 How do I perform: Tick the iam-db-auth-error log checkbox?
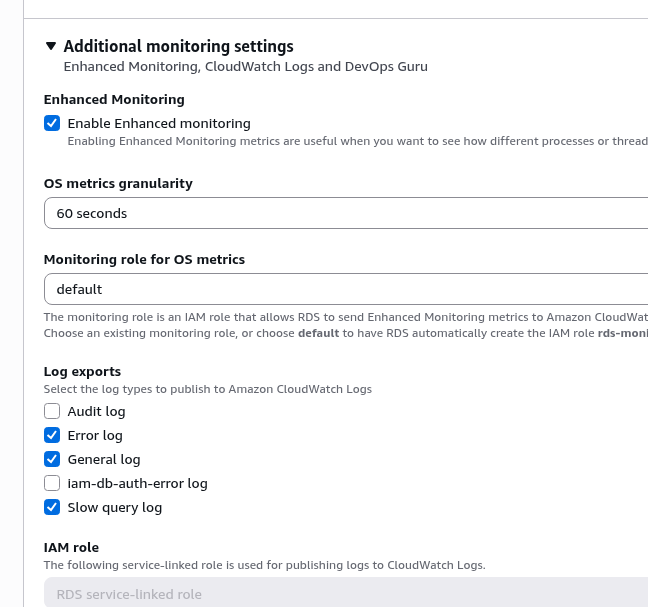[x=52, y=483]
